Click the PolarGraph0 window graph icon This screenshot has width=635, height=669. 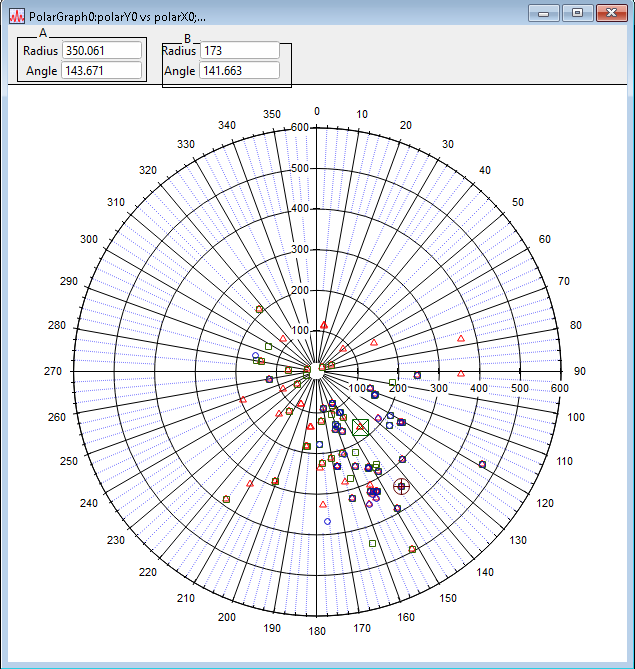[17, 16]
